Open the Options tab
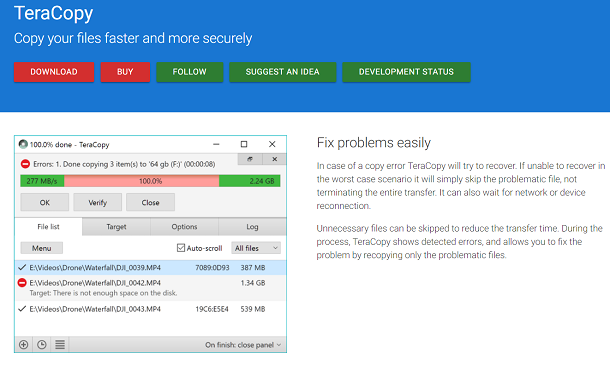Screen dimensions: 610x370 (184, 227)
